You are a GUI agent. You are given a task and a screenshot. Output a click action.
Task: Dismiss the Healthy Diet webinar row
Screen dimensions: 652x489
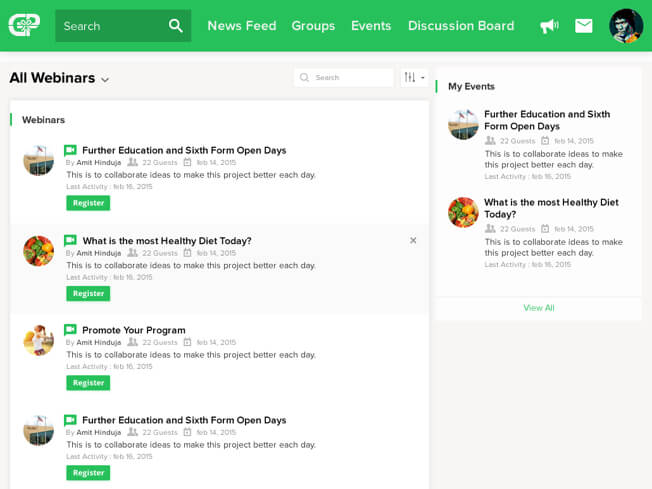tap(413, 240)
